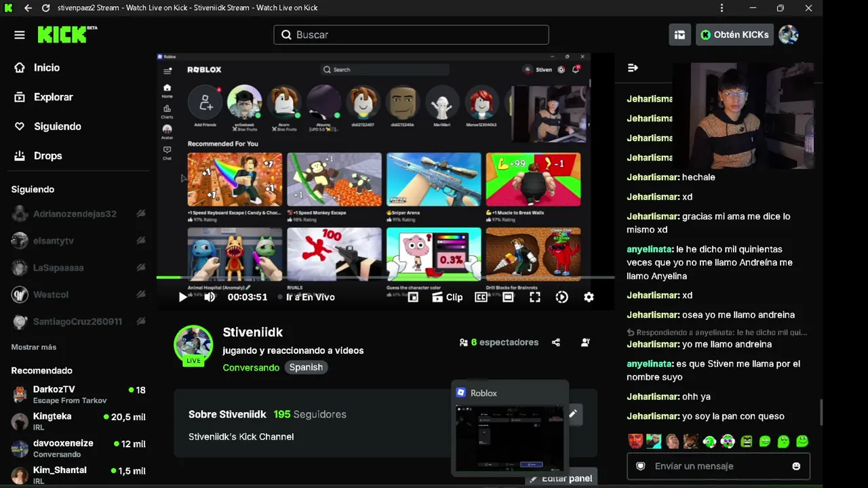
Task: Click the Obtén KICKs button
Action: tap(734, 35)
